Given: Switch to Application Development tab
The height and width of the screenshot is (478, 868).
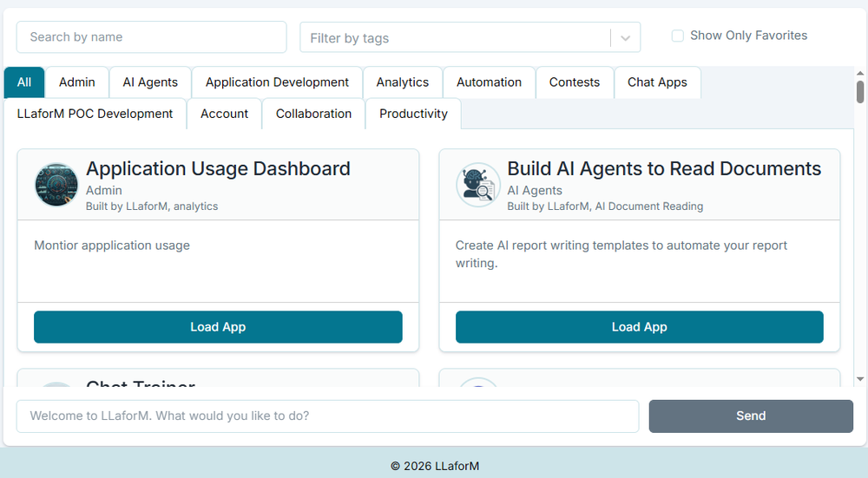Looking at the screenshot, I should [278, 82].
